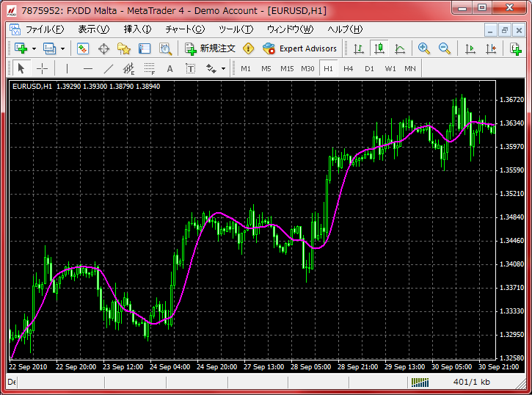Open the New Chart dropdown arrow
532x395 pixels.
[x=34, y=49]
